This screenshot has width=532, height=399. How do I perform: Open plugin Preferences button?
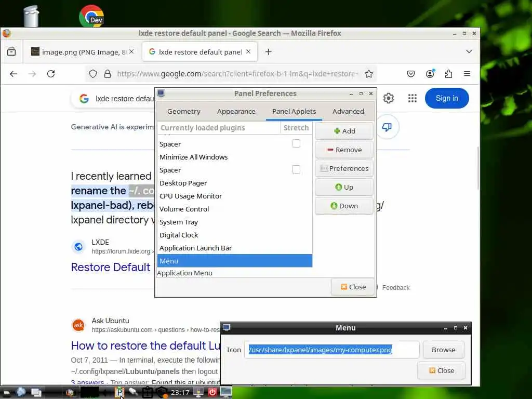click(x=344, y=168)
